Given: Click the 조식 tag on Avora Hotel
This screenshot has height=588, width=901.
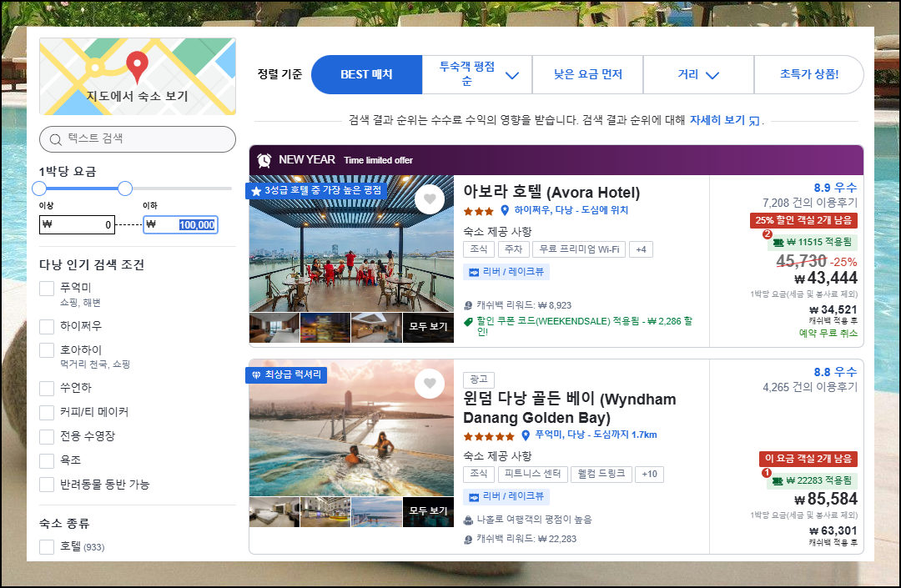Looking at the screenshot, I should pyautogui.click(x=479, y=249).
